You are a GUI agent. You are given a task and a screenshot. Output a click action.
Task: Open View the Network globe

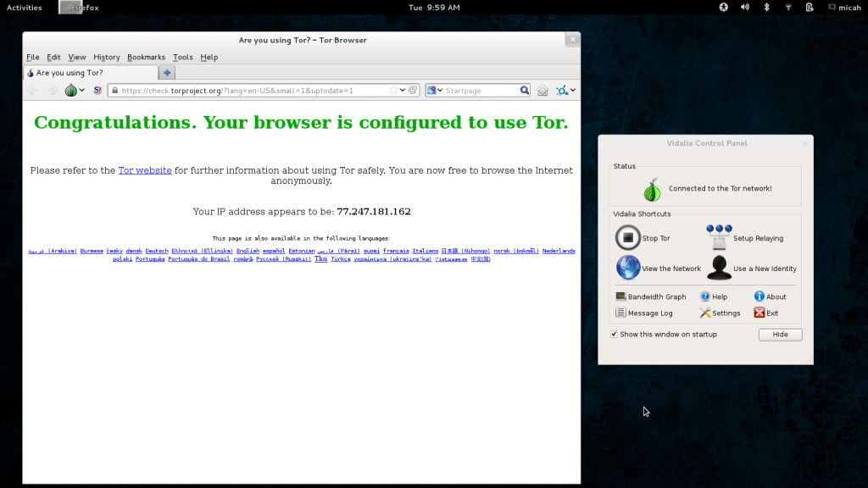click(x=658, y=269)
